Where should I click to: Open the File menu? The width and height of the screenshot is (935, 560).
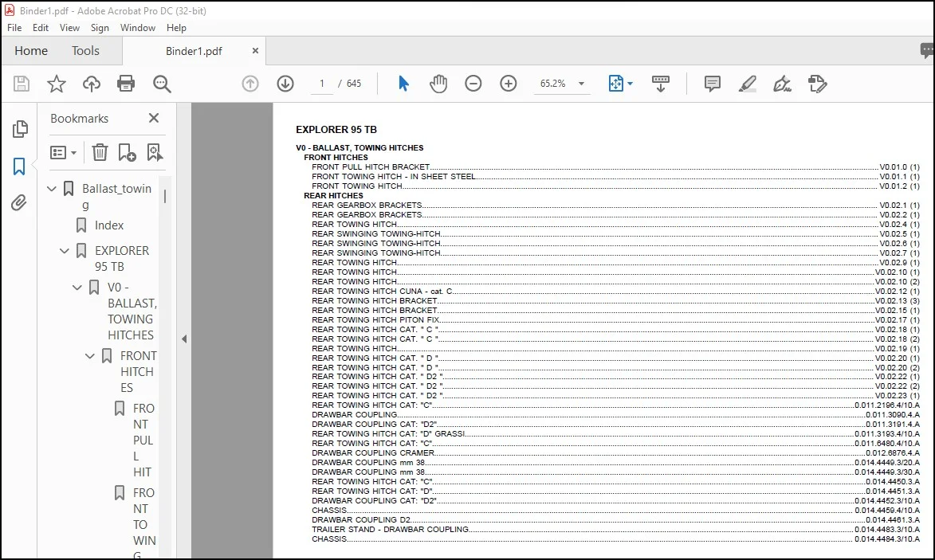pyautogui.click(x=14, y=27)
